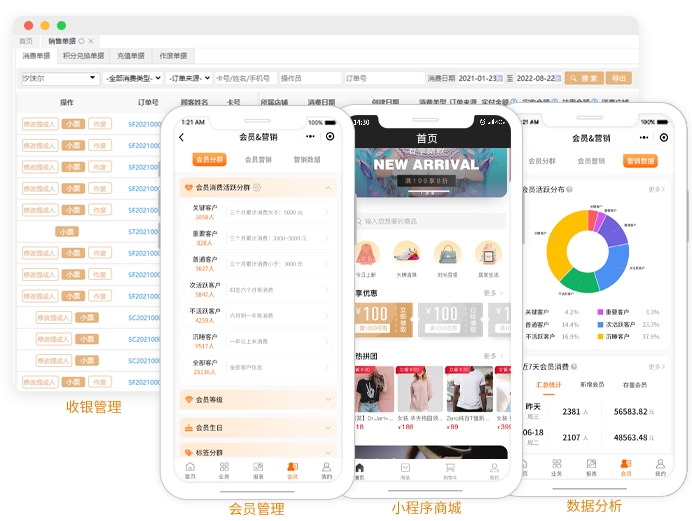Expand the 会员等级 section

pyautogui.click(x=328, y=399)
